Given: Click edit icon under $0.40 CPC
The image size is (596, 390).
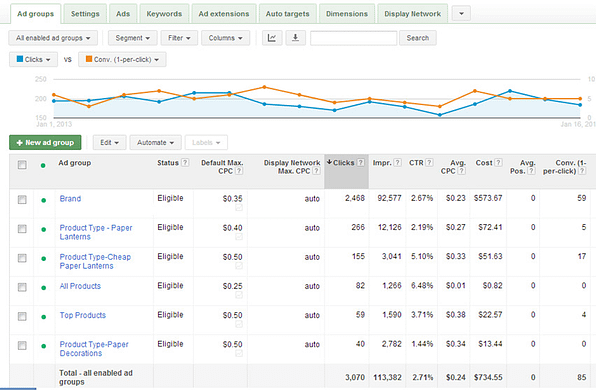Looking at the screenshot, I should (239, 237).
